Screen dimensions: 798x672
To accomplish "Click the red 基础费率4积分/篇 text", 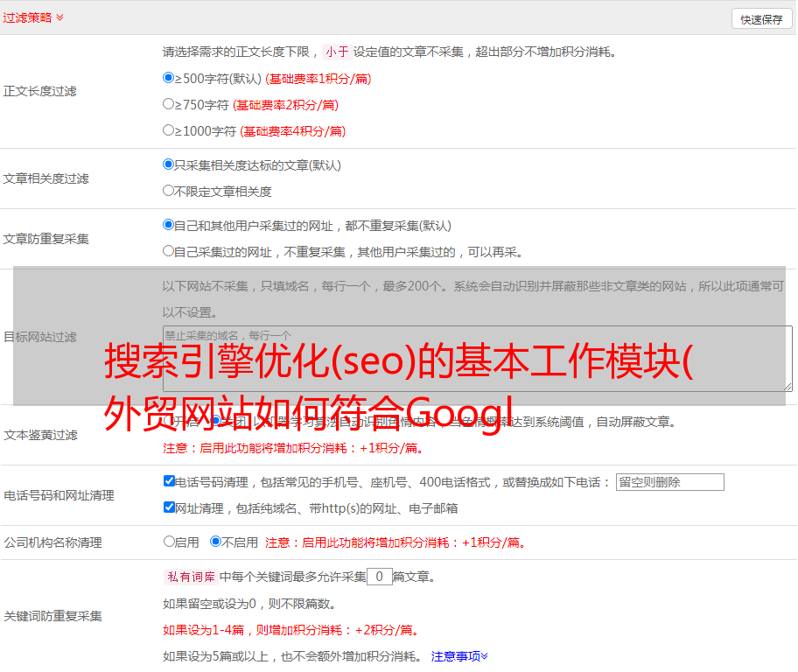I will pyautogui.click(x=293, y=131).
